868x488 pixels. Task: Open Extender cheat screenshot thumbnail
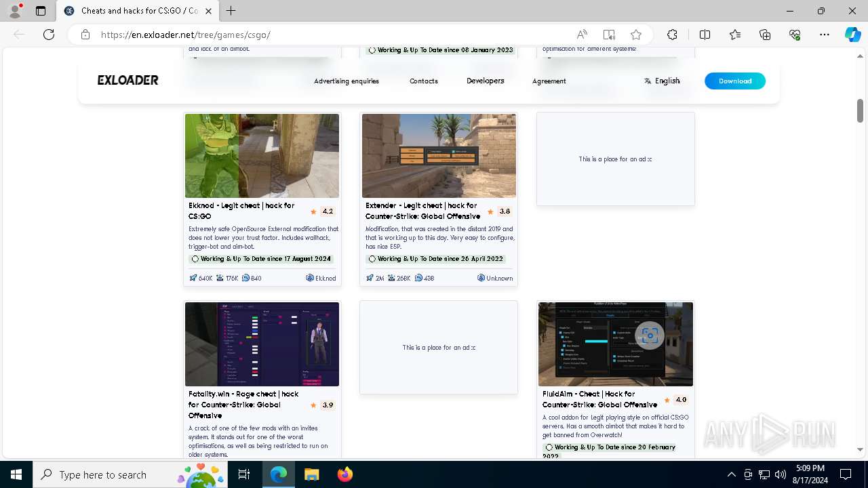point(439,156)
